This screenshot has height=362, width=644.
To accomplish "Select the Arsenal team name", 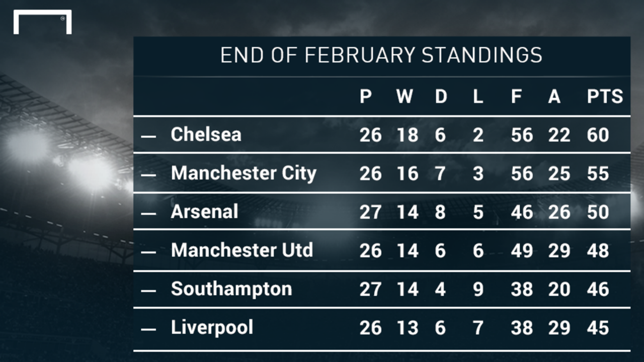I will point(204,212).
